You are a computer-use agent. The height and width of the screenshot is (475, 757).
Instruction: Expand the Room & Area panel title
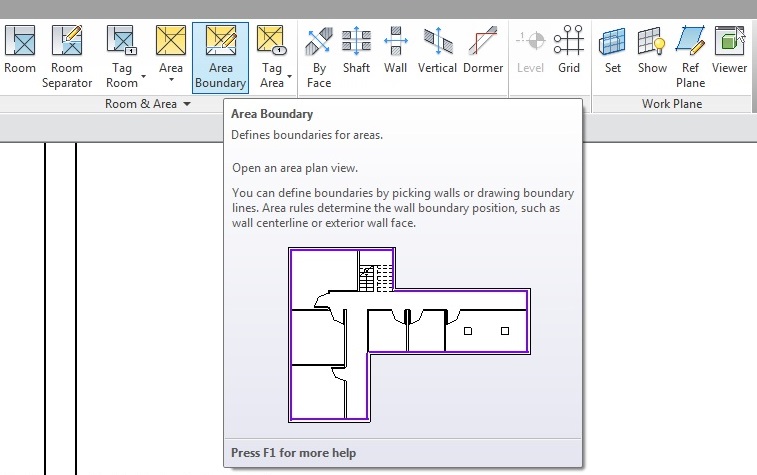[148, 104]
